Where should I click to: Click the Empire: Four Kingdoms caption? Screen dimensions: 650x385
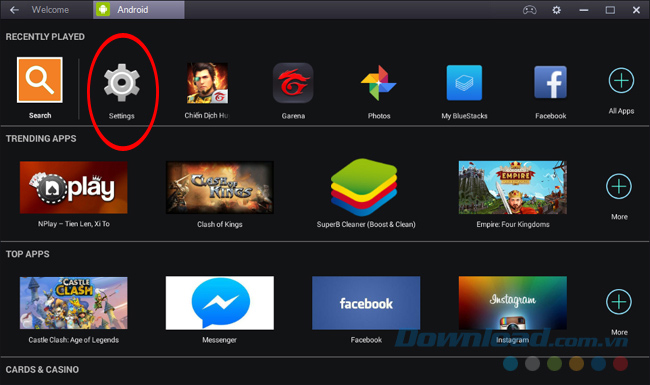(513, 224)
